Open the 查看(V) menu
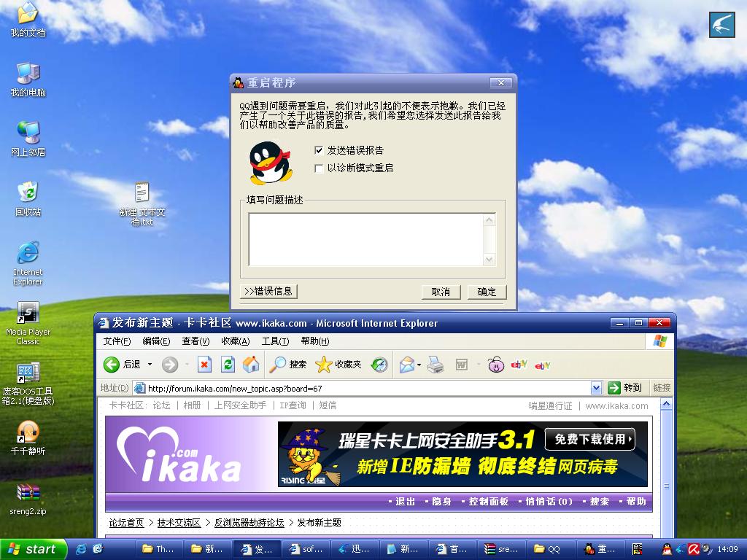 (x=196, y=341)
